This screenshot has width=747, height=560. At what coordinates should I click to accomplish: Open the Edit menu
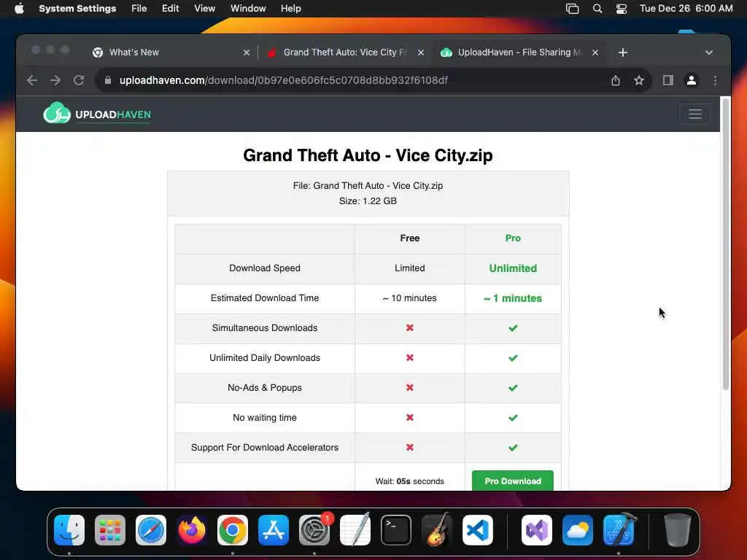170,9
